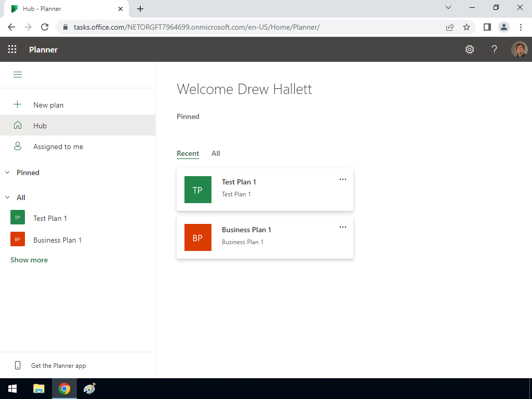
Task: Open the Business Plan 1 card
Action: click(264, 237)
